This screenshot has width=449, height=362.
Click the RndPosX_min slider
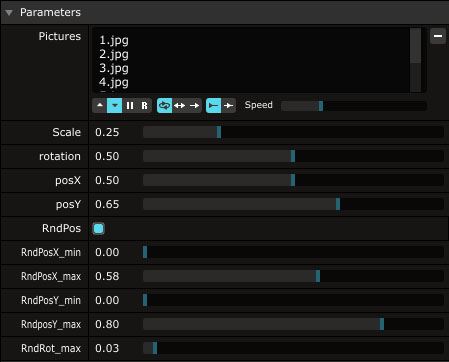point(293,252)
